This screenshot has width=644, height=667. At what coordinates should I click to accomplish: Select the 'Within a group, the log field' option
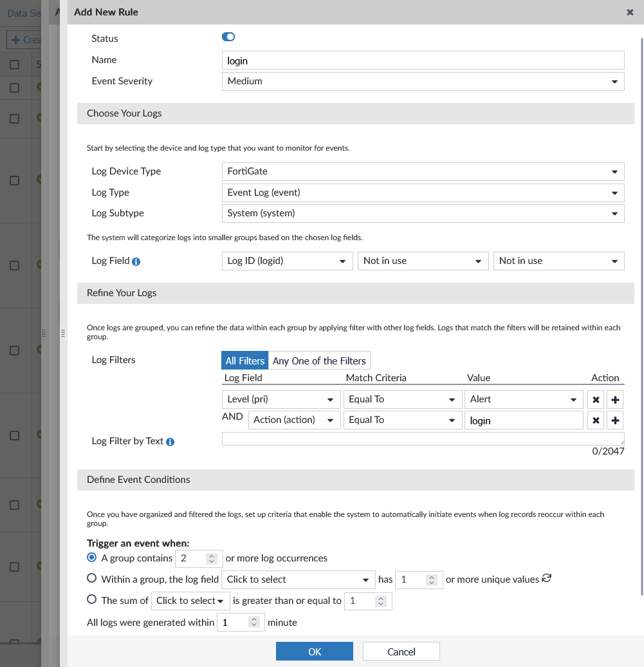pos(92,578)
